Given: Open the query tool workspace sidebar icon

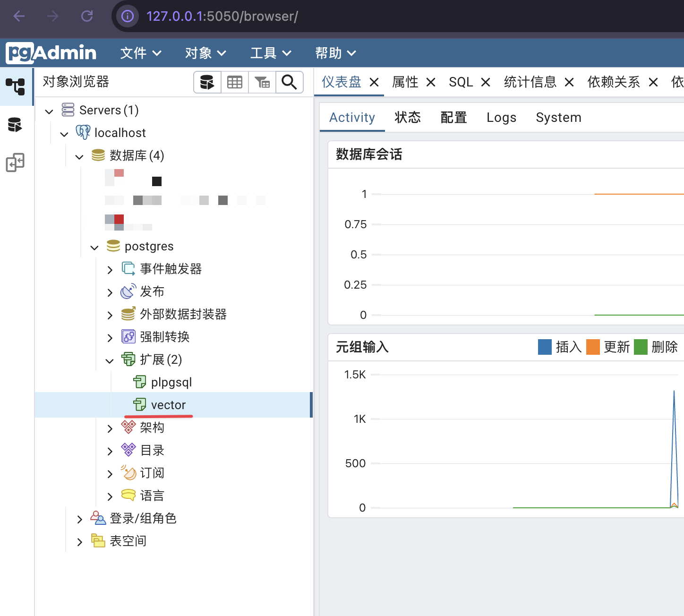Looking at the screenshot, I should point(15,125).
